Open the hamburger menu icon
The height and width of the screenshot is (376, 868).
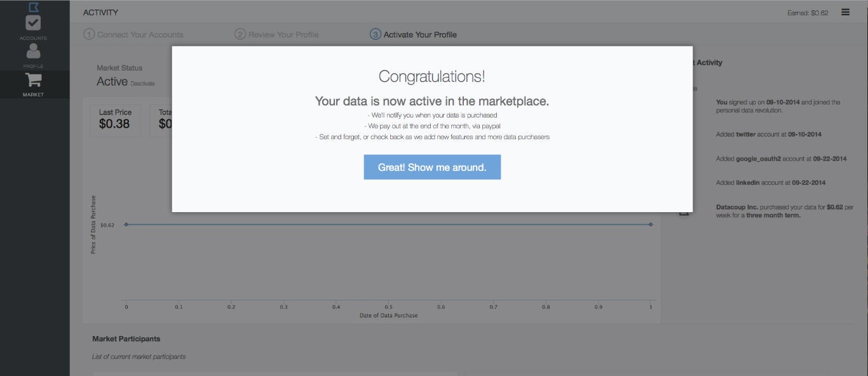click(x=845, y=12)
